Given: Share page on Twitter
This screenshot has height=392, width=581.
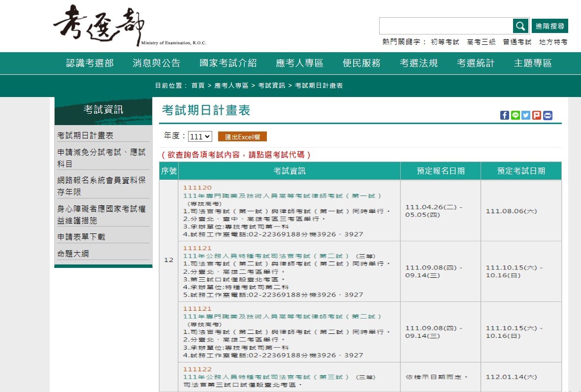Looking at the screenshot, I should click(526, 115).
